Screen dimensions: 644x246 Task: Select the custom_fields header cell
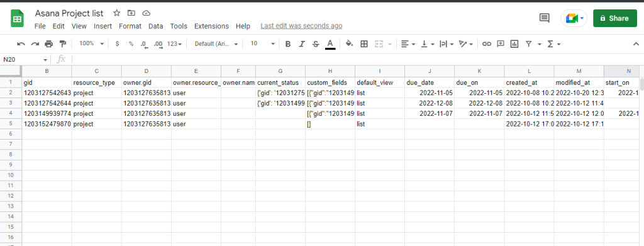[x=330, y=82]
